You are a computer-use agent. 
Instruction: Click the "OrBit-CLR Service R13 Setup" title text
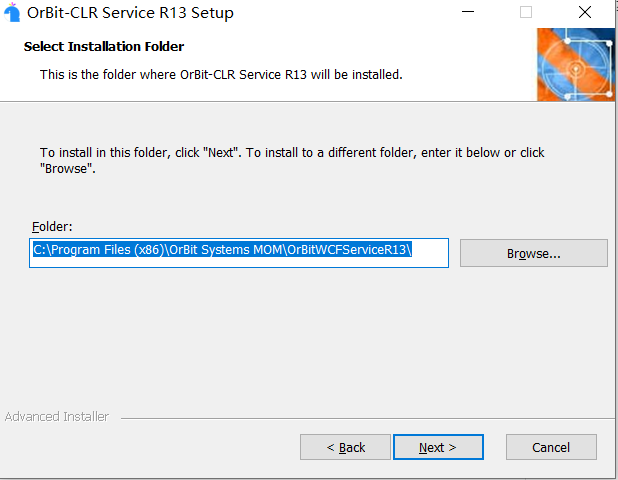pos(130,13)
